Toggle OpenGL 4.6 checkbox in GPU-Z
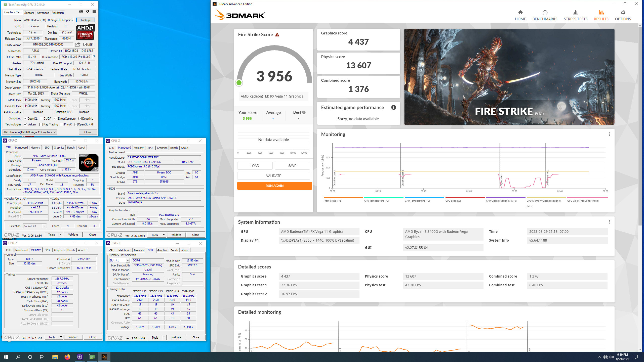This screenshot has height=362, width=644. point(76,124)
